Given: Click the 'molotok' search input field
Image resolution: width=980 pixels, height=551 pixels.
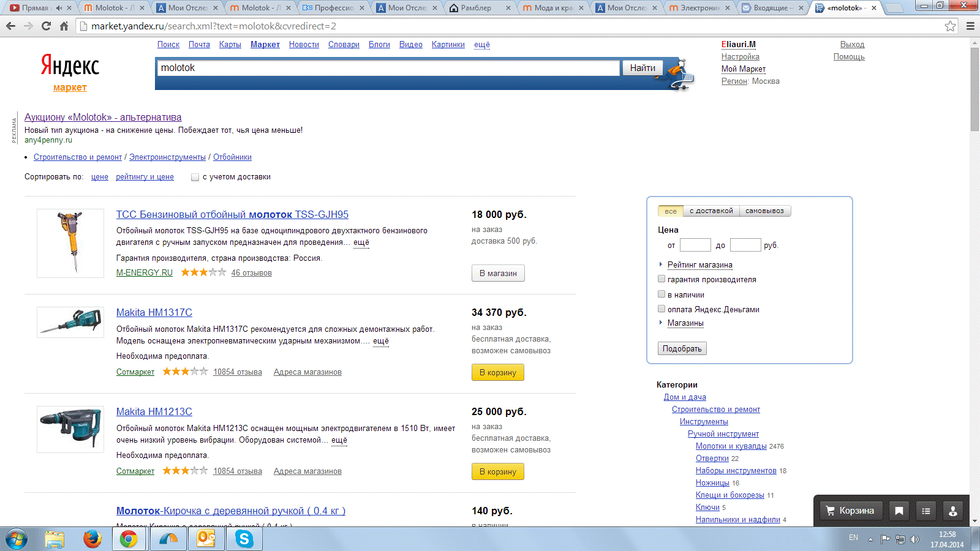Looking at the screenshot, I should [388, 68].
